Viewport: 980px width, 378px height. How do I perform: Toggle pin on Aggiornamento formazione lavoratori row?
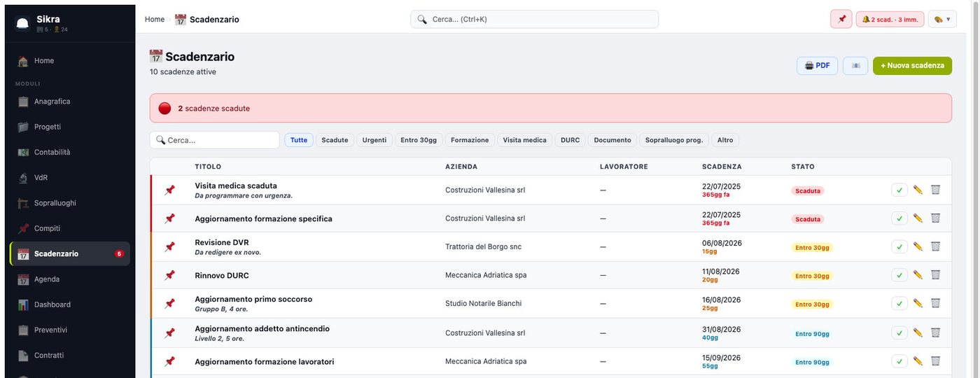169,362
